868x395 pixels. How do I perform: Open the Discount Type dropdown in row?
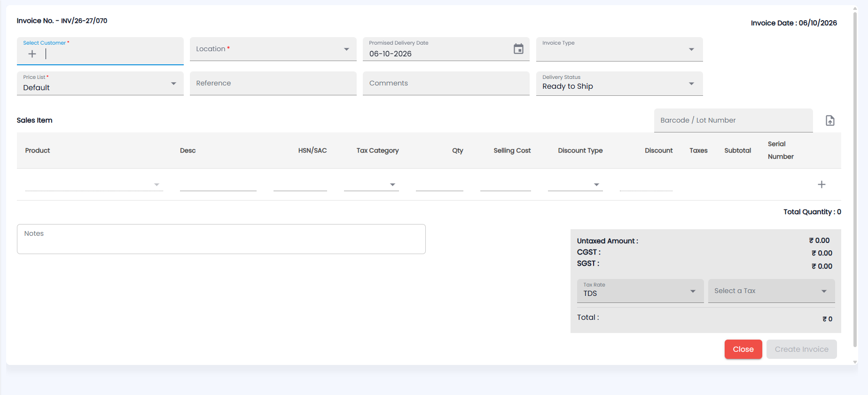(575, 185)
